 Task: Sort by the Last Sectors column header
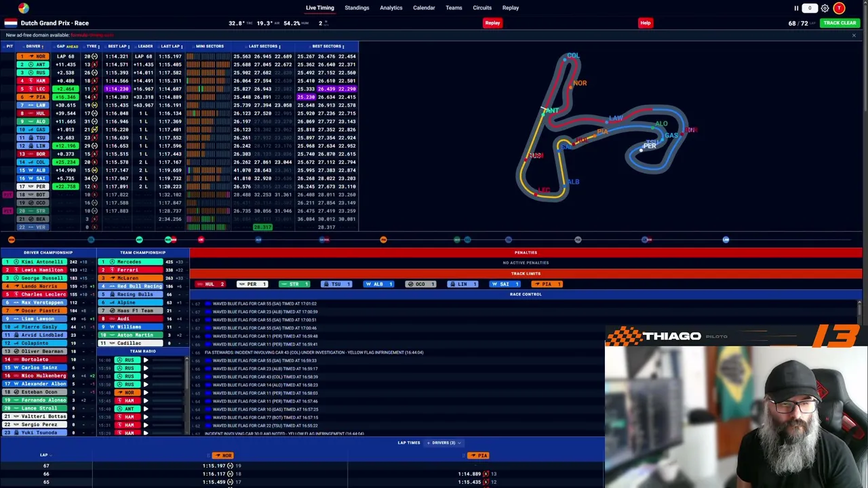coord(264,46)
